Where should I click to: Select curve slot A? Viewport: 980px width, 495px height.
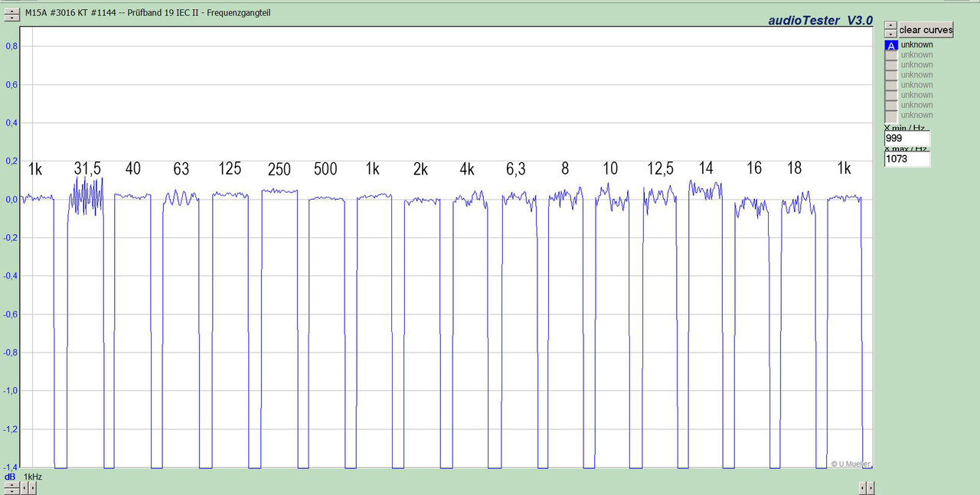(890, 45)
